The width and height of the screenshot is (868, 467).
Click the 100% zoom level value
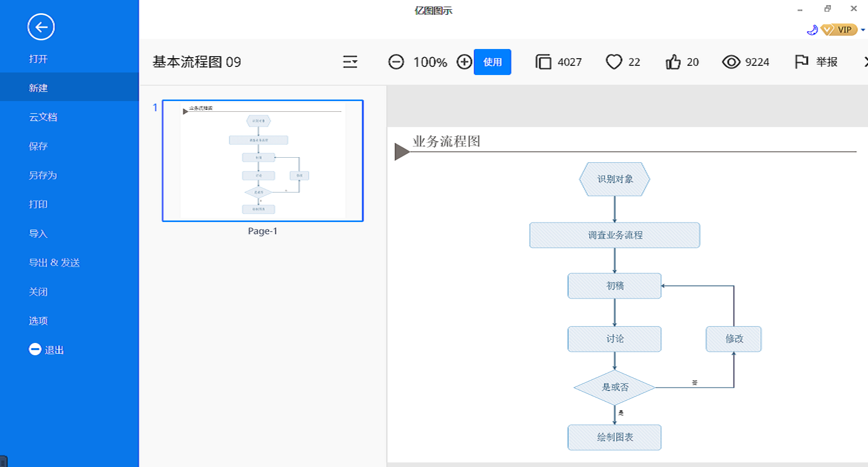click(430, 62)
